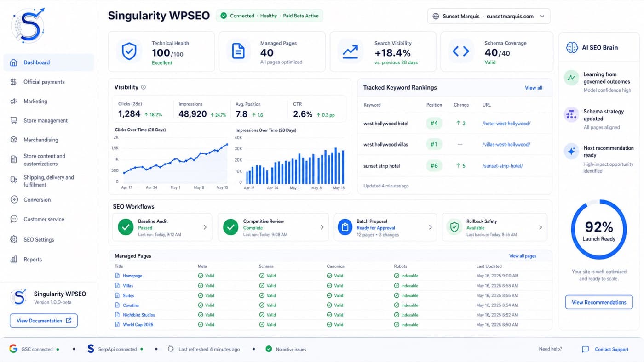Click the #6 position badge
The height and width of the screenshot is (362, 644).
tap(434, 166)
